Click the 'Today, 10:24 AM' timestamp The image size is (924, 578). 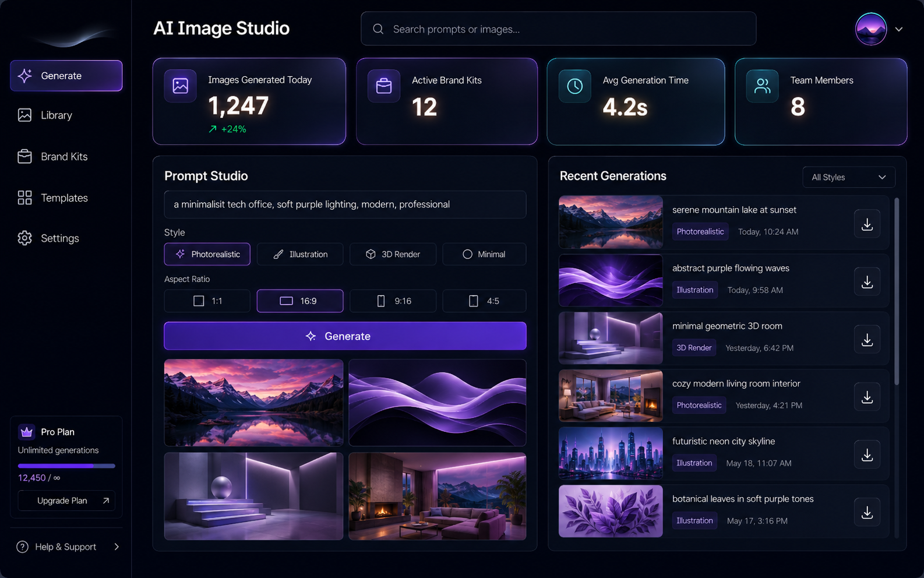tap(768, 232)
